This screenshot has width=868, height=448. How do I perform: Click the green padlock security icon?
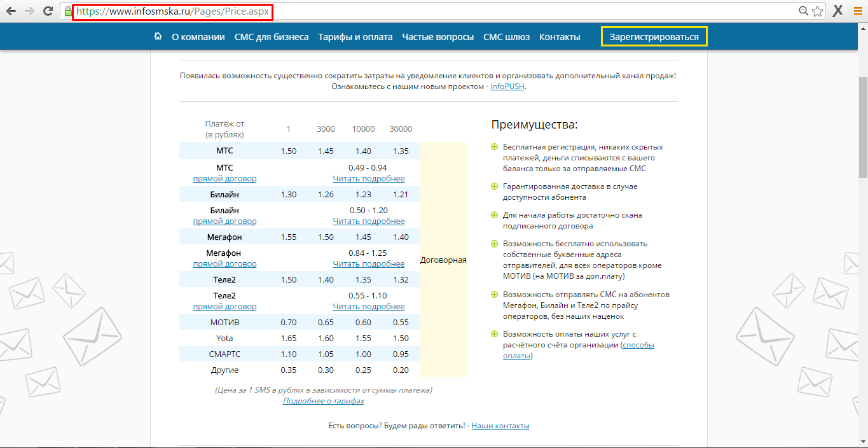click(x=69, y=11)
